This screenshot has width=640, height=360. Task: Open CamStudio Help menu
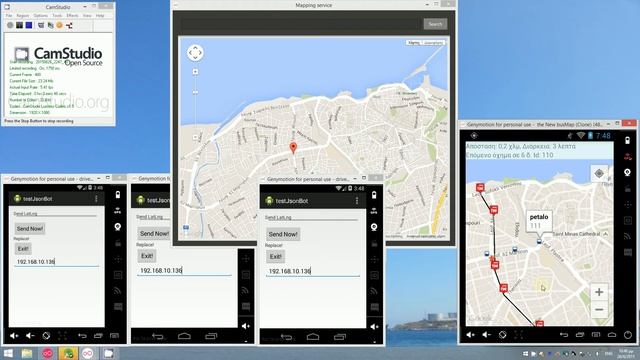click(x=100, y=16)
